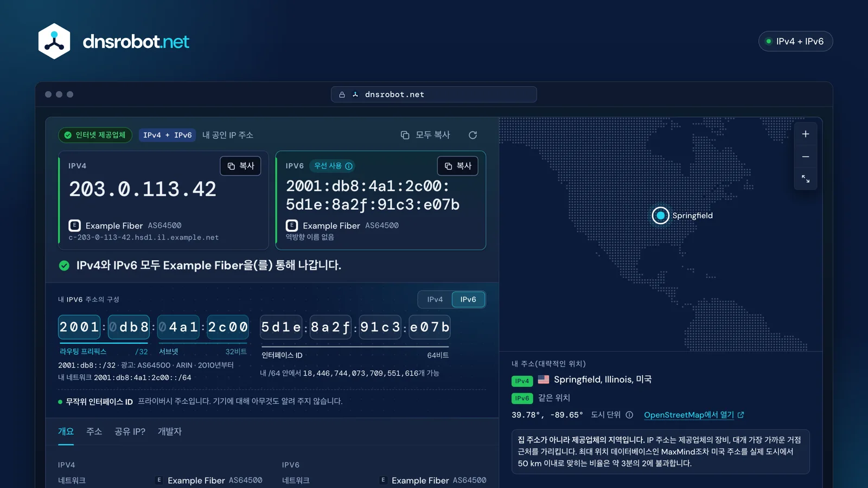Click the 무작위 인터페이스 ID label
868x488 pixels.
[99, 402]
